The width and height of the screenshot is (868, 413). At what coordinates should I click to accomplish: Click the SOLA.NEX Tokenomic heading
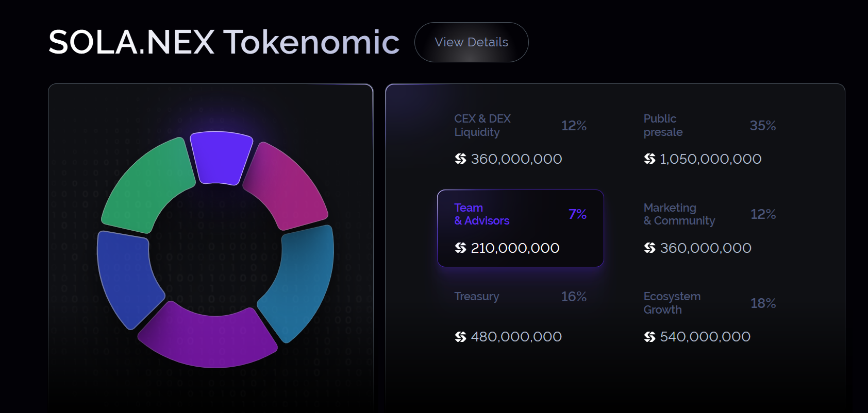point(224,42)
